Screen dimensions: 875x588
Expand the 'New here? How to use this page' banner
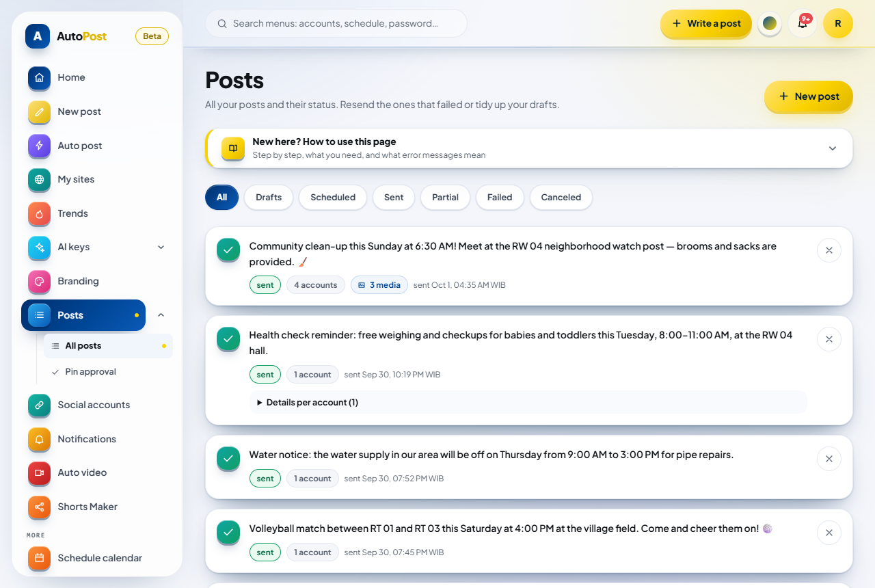click(x=529, y=148)
